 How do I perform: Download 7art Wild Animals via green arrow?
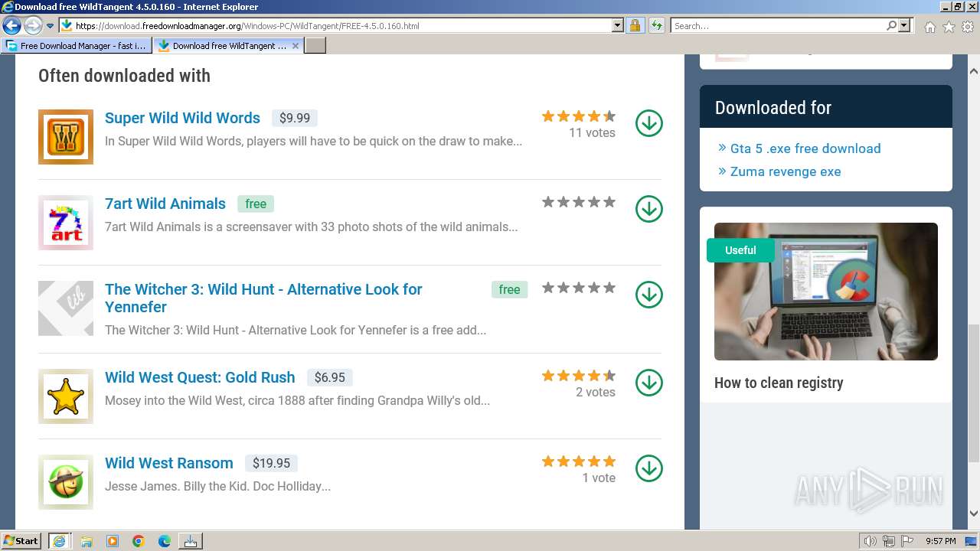click(x=649, y=209)
